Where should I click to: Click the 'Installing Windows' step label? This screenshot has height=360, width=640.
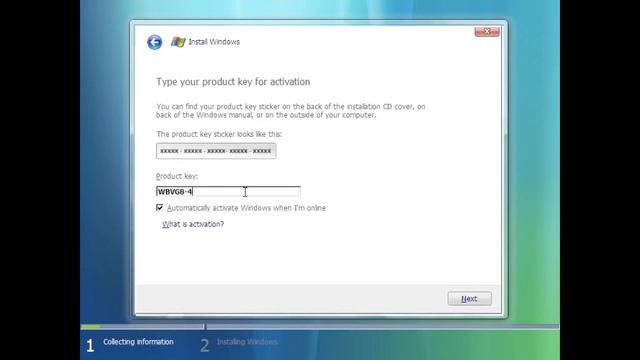(x=247, y=342)
